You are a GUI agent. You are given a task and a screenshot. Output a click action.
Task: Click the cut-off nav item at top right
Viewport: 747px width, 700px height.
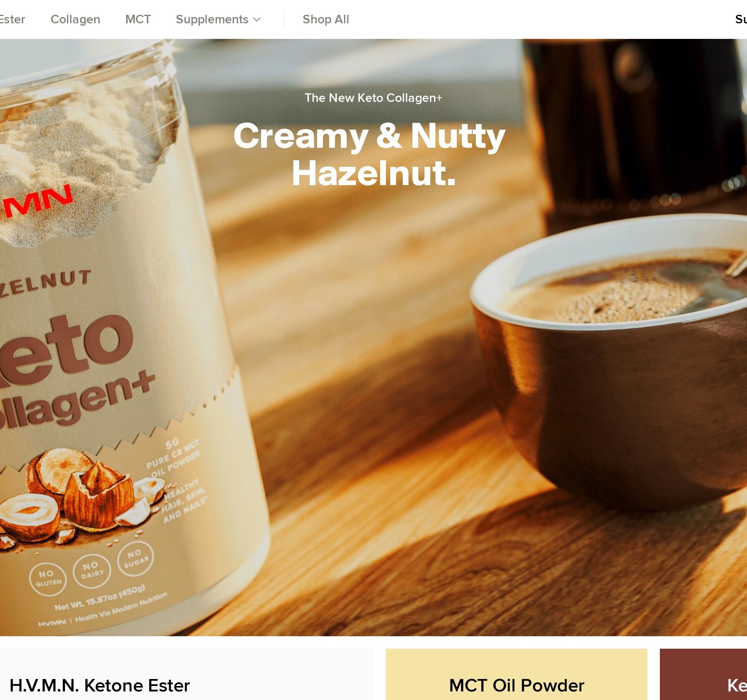(741, 19)
